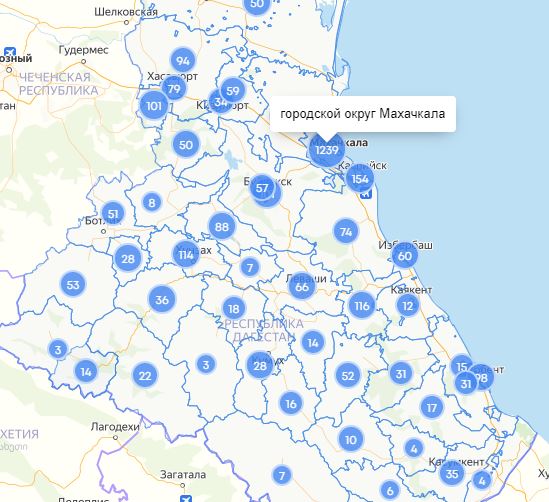Click the Шелковская town label
Image resolution: width=549 pixels, height=502 pixels.
[126, 12]
